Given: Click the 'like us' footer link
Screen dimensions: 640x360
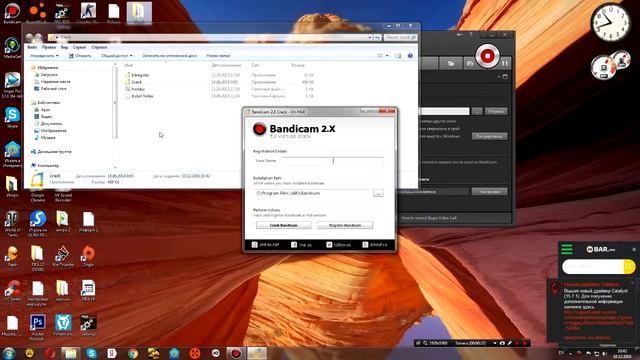Looking at the screenshot, I should pos(302,245).
